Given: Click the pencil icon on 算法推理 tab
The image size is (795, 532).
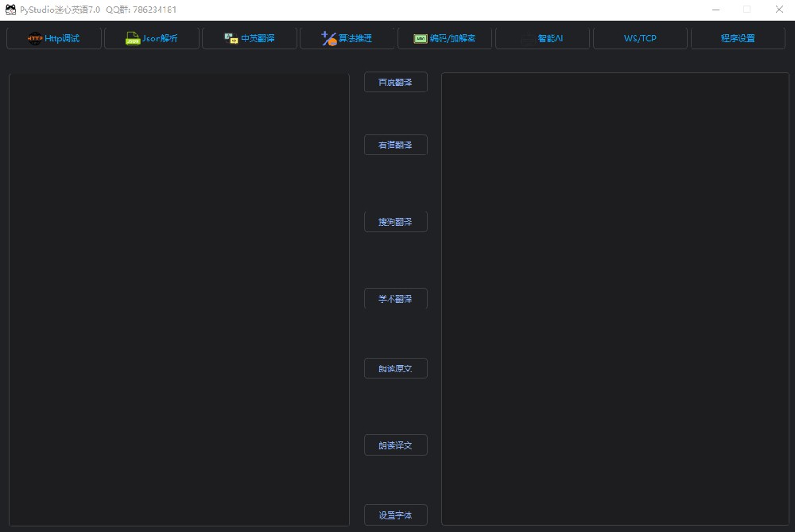Looking at the screenshot, I should [x=329, y=37].
